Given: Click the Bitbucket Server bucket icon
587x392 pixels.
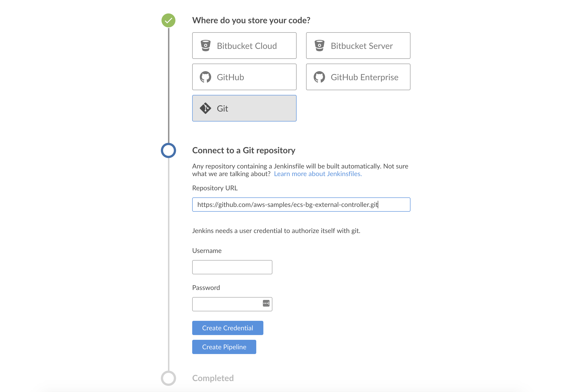Looking at the screenshot, I should pyautogui.click(x=319, y=46).
